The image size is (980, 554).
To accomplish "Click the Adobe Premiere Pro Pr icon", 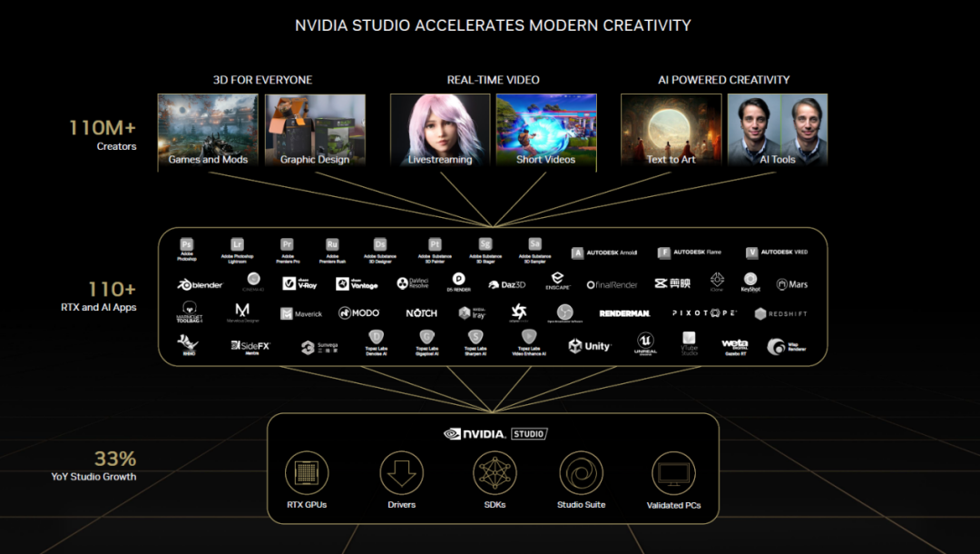I will pos(287,244).
